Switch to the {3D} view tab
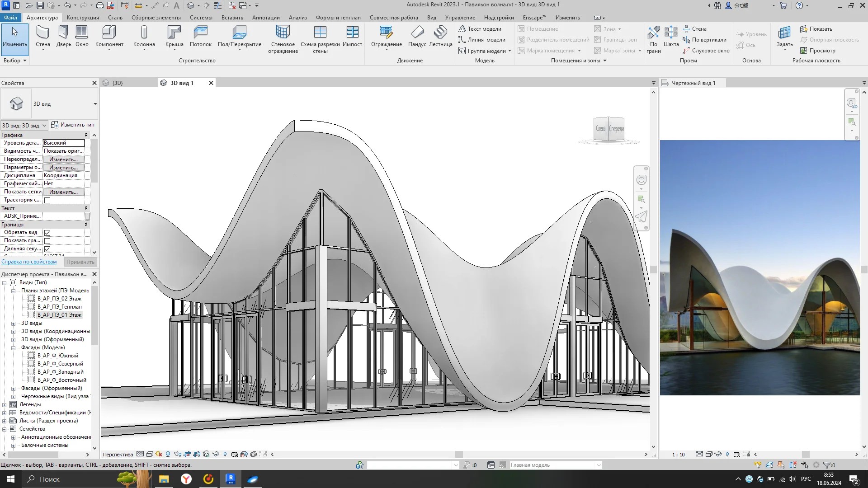Viewport: 868px width, 488px height. pyautogui.click(x=118, y=83)
